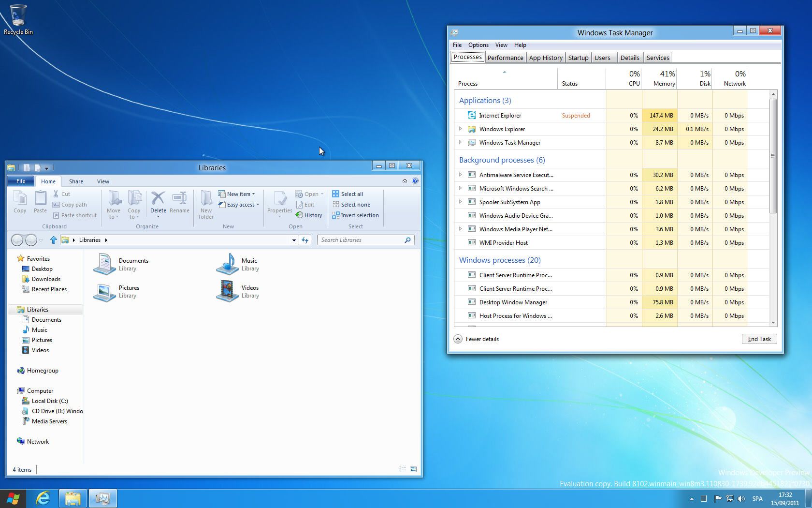The height and width of the screenshot is (508, 812).
Task: Select Downloads in the Favorites list
Action: [x=46, y=279]
